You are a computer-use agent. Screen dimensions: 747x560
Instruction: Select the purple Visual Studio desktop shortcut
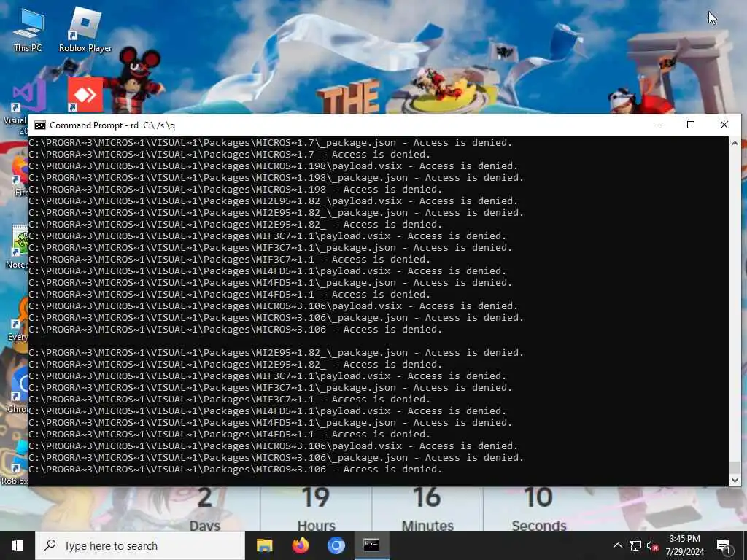click(28, 96)
